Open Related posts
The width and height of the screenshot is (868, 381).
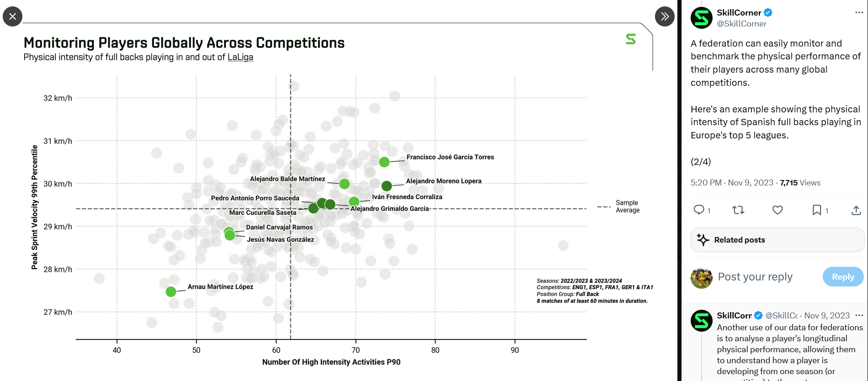(x=777, y=240)
